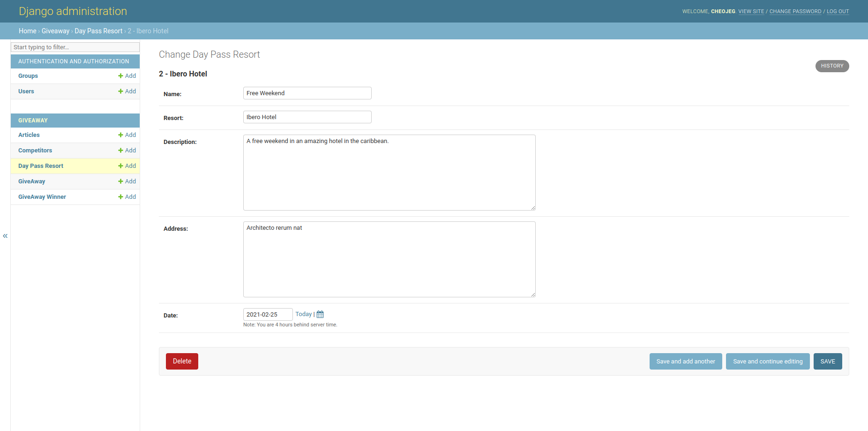
Task: Go to Giveaway in the breadcrumb
Action: pyautogui.click(x=55, y=31)
